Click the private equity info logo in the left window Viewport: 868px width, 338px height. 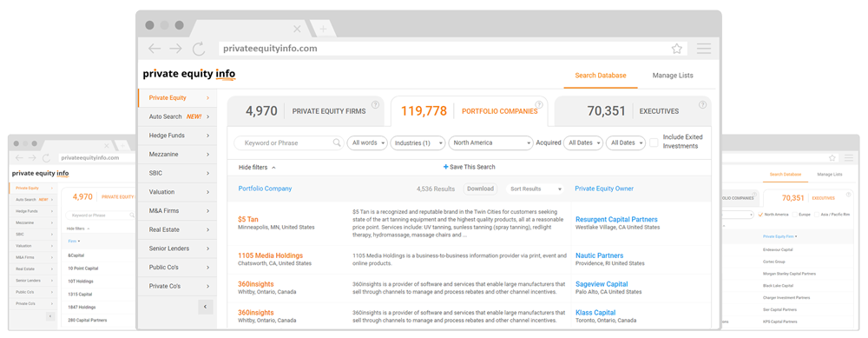point(41,174)
